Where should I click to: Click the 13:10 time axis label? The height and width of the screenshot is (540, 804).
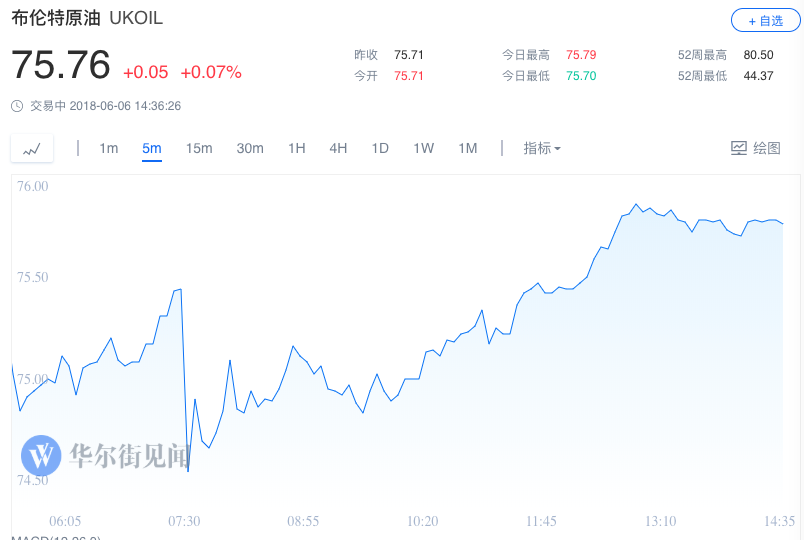[660, 521]
